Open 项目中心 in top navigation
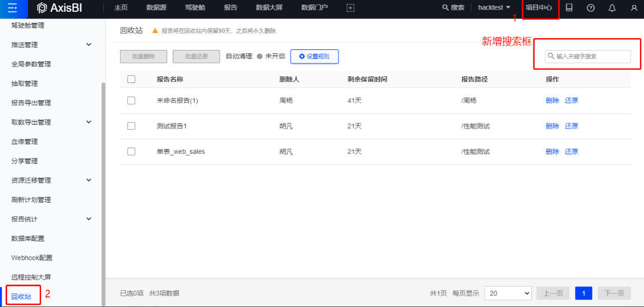Viewport: 644px width, 307px height. tap(539, 8)
